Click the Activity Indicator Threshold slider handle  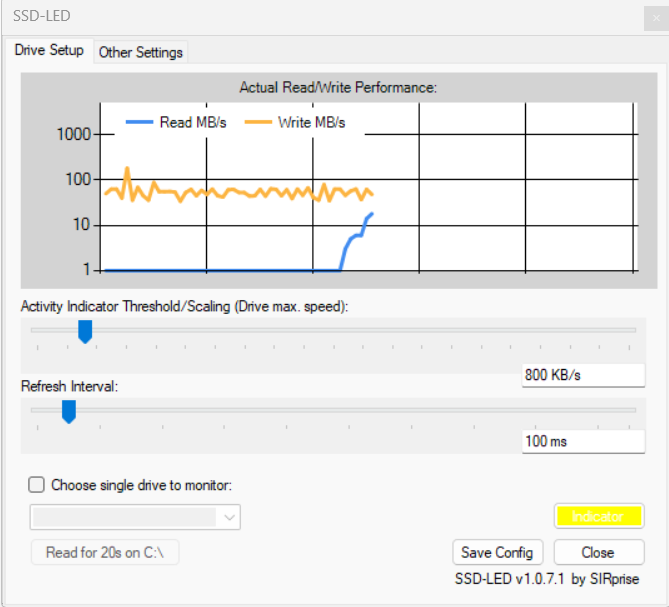pos(85,331)
